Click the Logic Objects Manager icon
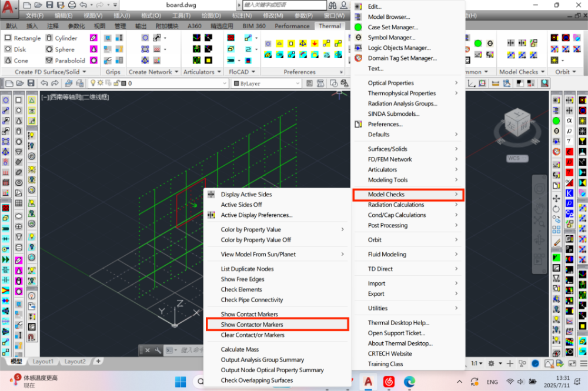This screenshot has width=588, height=391. [x=358, y=48]
